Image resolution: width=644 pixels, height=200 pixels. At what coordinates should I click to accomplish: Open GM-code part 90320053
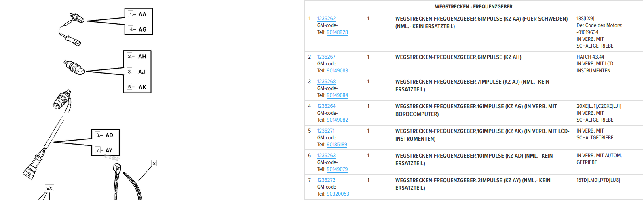click(338, 194)
